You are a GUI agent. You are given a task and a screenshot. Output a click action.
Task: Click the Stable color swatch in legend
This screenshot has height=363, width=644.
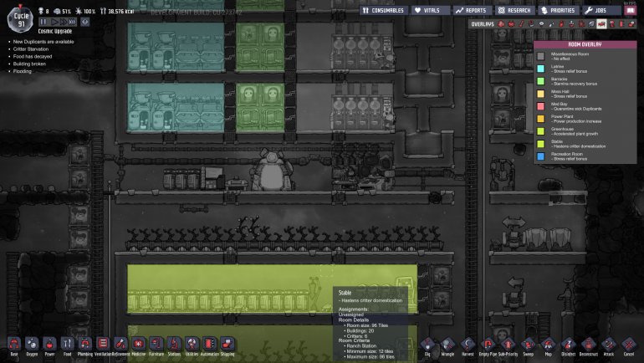(x=541, y=143)
